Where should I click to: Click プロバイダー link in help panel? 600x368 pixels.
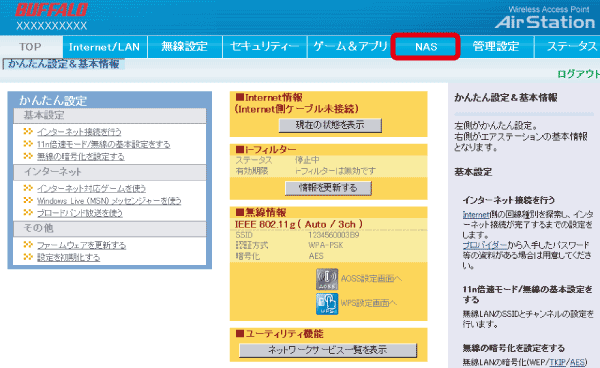pyautogui.click(x=485, y=245)
